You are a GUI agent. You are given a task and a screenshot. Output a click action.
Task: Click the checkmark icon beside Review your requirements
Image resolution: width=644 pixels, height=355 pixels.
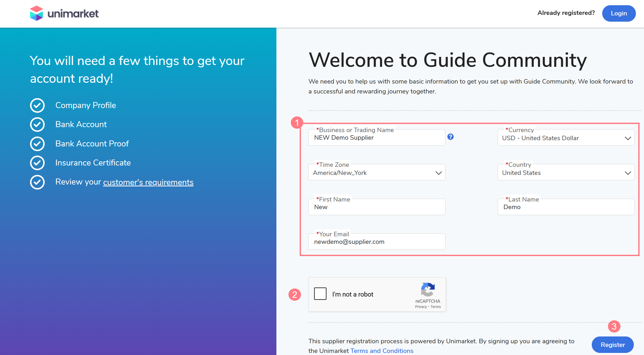pos(37,182)
